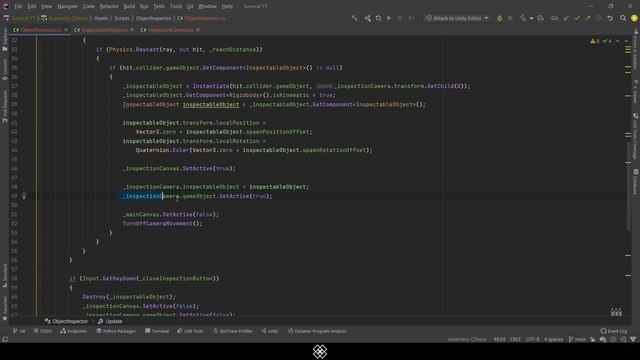Image resolution: width=640 pixels, height=360 pixels.
Task: Click the main Git branch status entry
Action: click(x=577, y=340)
